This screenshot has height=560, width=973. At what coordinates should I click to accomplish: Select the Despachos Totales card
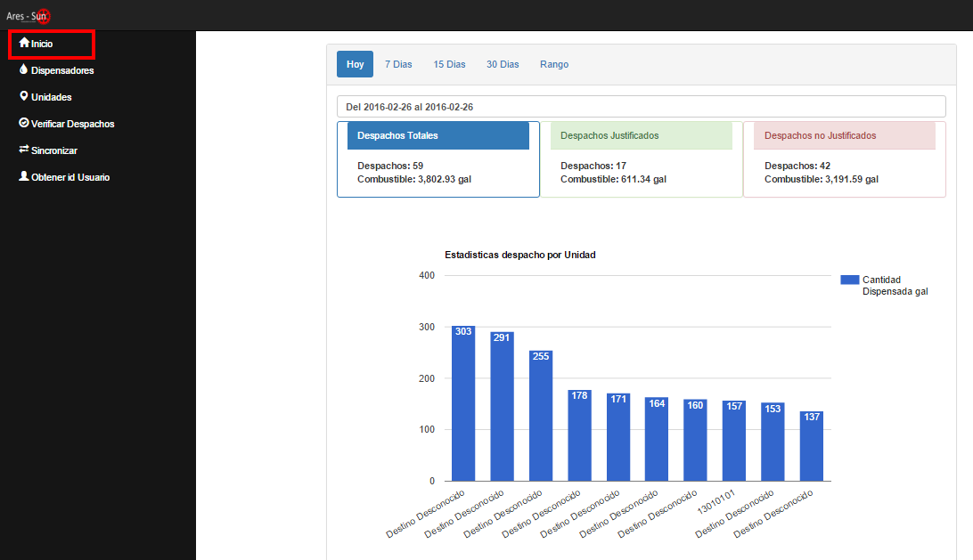(437, 134)
